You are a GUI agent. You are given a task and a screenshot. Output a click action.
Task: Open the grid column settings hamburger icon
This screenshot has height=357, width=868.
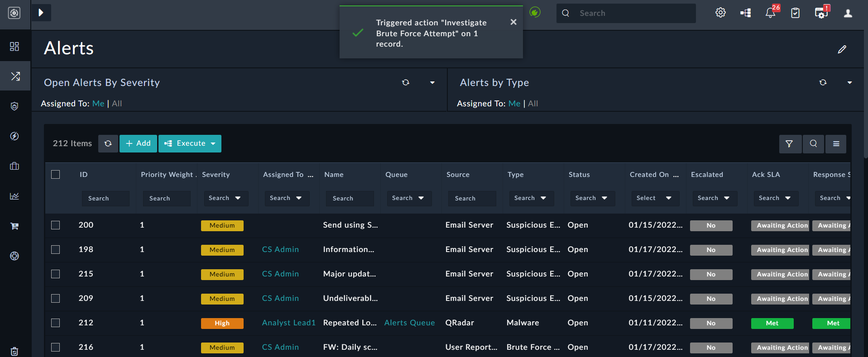[x=836, y=144]
